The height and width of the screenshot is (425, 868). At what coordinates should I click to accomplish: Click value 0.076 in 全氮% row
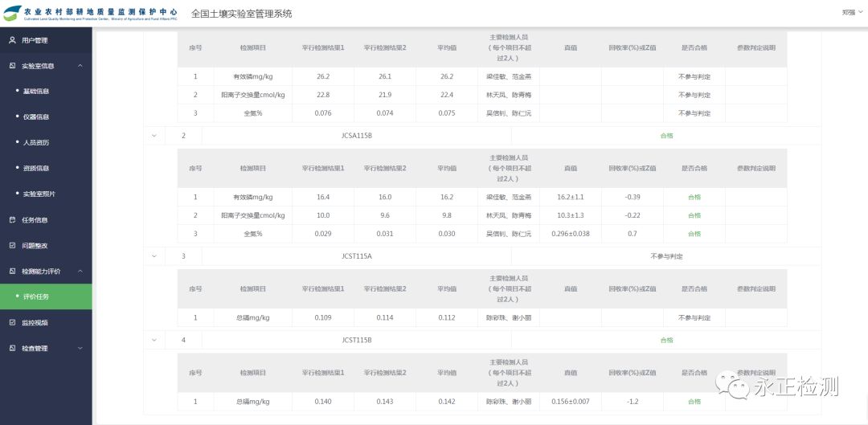(x=323, y=113)
